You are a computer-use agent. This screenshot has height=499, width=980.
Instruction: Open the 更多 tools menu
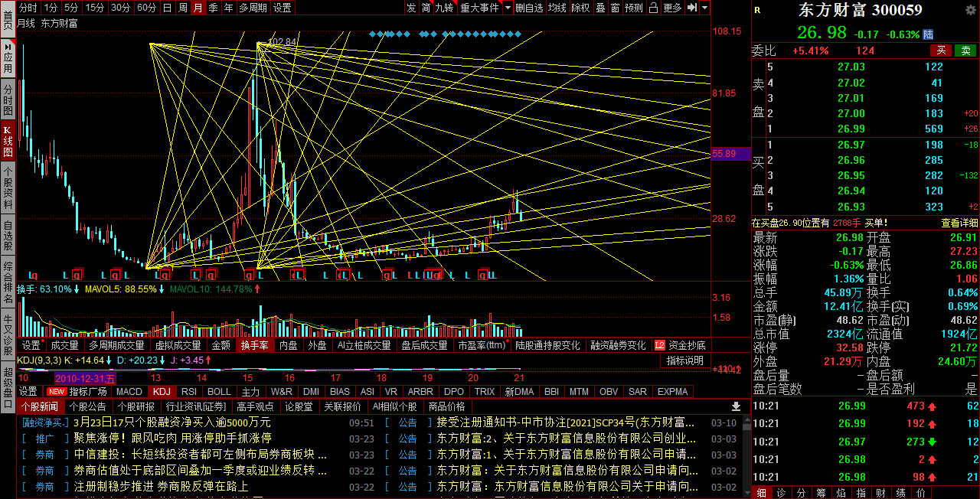(672, 8)
